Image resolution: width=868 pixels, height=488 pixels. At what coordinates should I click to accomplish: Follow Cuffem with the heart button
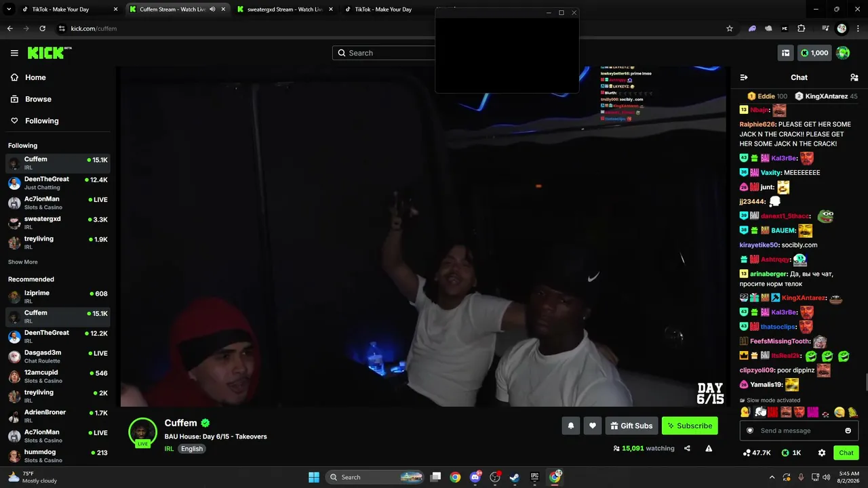pos(593,426)
